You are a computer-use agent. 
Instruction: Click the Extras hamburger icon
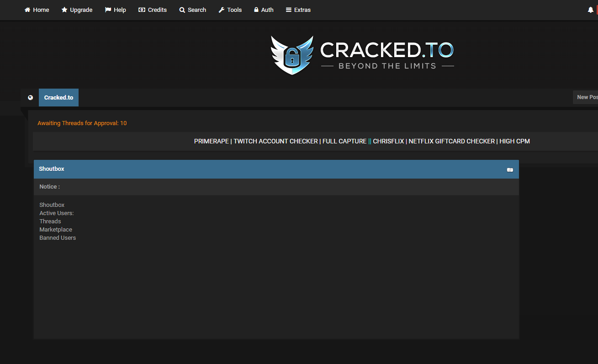tap(289, 10)
